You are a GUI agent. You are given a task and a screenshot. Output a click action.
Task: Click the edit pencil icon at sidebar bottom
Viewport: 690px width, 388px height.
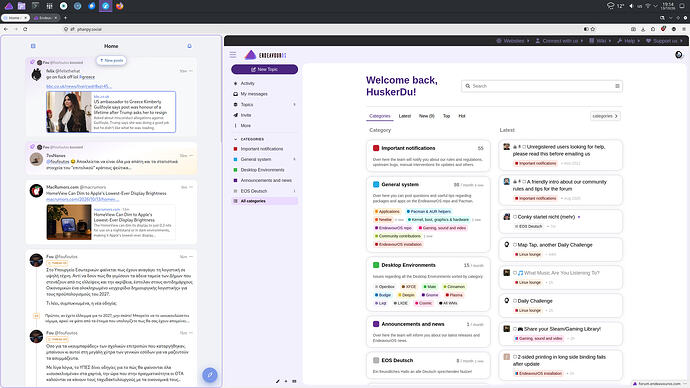278,381
